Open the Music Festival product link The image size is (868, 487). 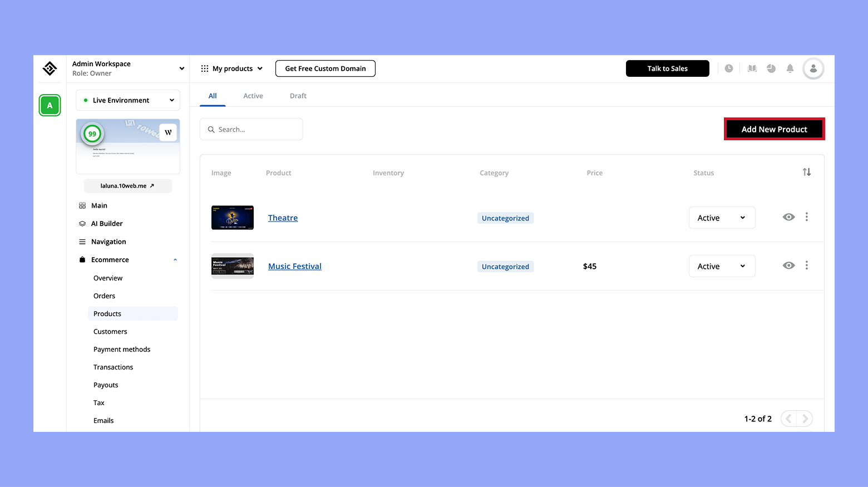[294, 266]
